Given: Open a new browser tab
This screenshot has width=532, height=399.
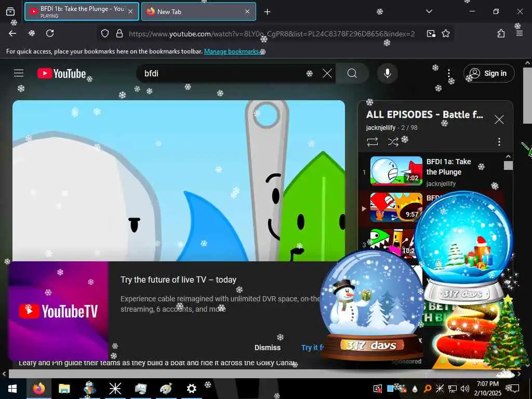Looking at the screenshot, I should tap(267, 12).
